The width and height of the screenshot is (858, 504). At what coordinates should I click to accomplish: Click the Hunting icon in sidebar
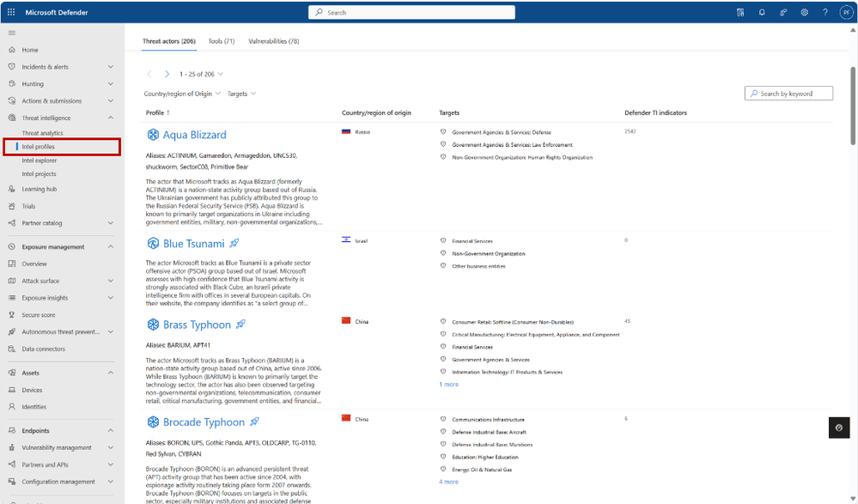click(12, 84)
